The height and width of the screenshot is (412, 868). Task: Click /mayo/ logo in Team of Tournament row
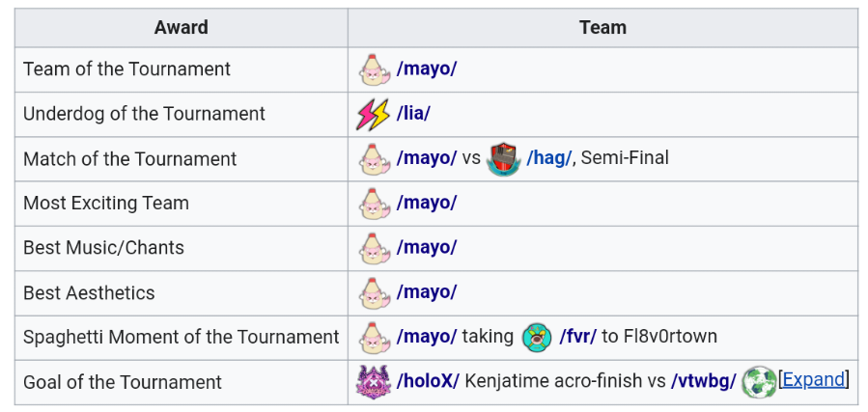click(374, 69)
